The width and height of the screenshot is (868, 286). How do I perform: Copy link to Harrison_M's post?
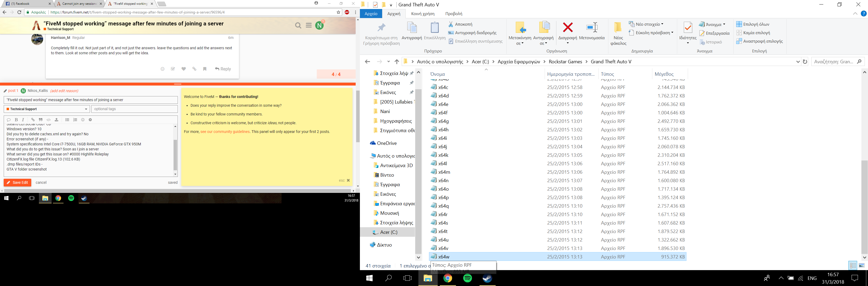coord(194,69)
